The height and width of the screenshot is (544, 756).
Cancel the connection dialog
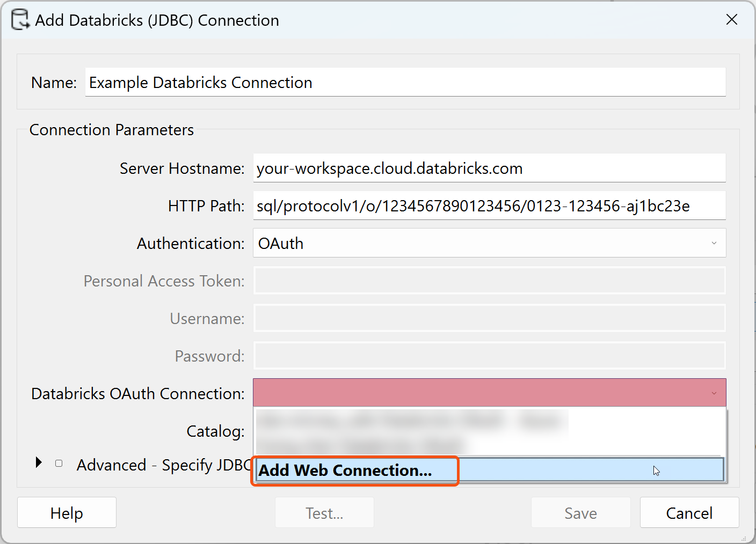(689, 513)
